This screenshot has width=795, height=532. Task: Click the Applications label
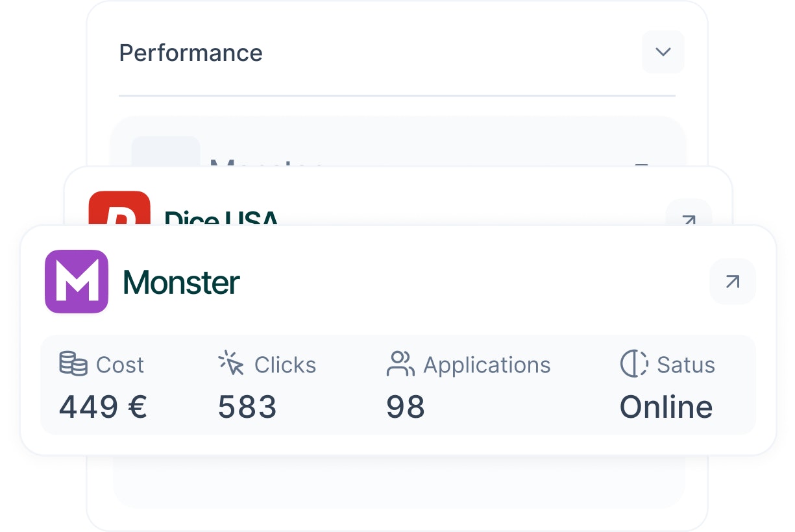point(487,365)
